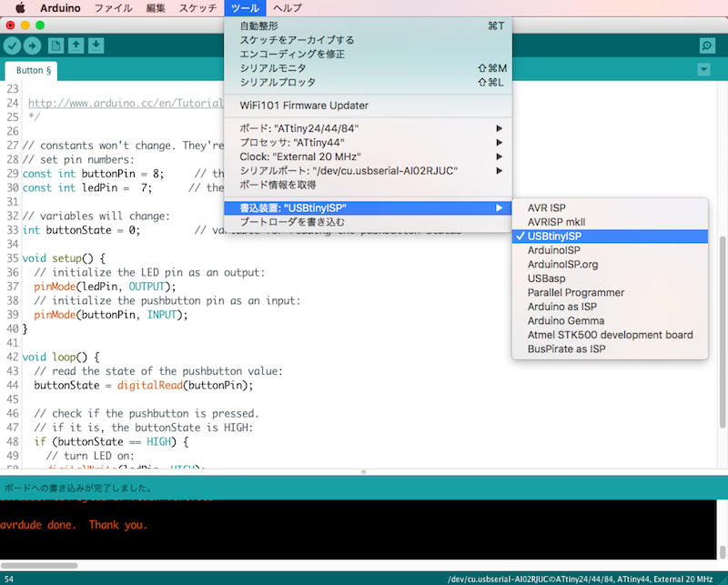This screenshot has height=585, width=728.
Task: Open the ファイル menu
Action: [x=113, y=8]
